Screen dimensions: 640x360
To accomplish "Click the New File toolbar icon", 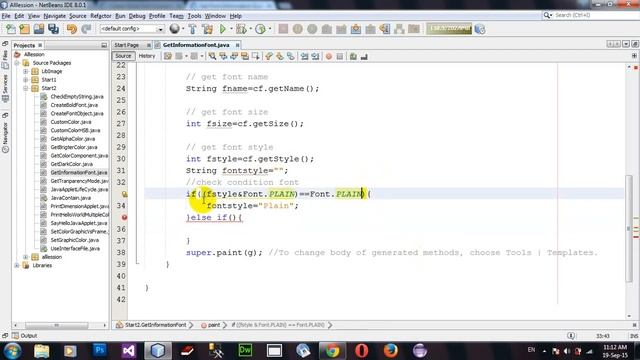I will coord(11,29).
